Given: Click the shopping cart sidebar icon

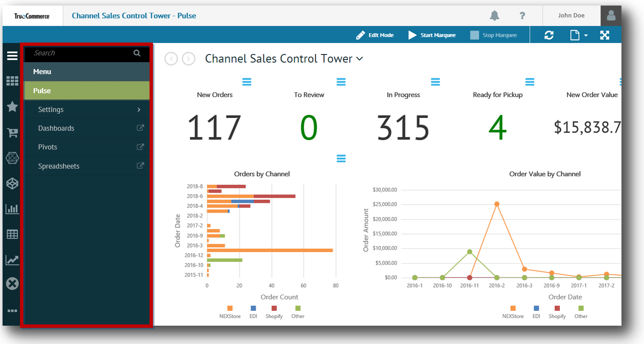Looking at the screenshot, I should (x=12, y=133).
